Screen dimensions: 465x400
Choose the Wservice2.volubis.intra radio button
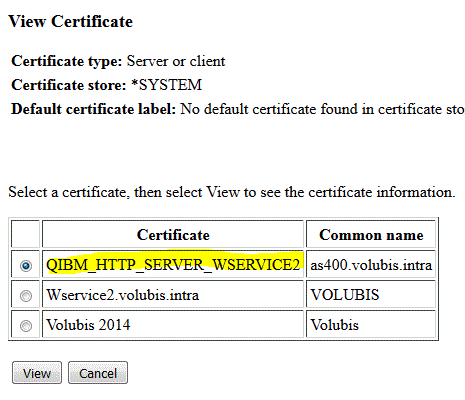pyautogui.click(x=26, y=296)
